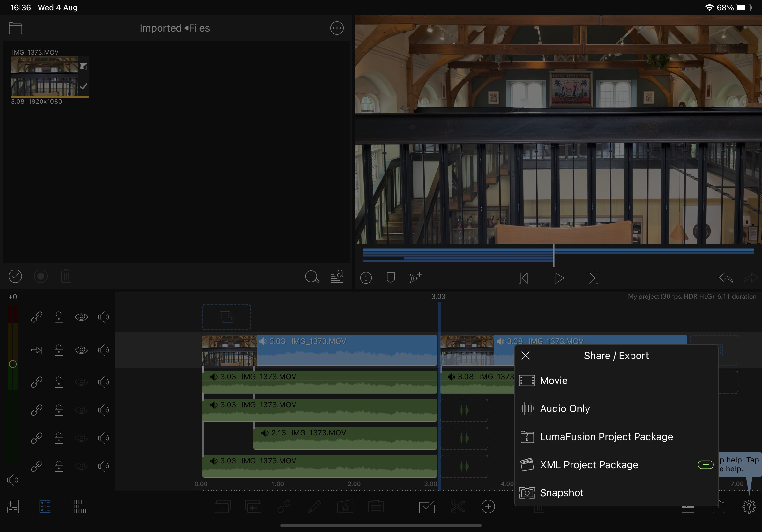Open the library sort options icon
Viewport: 762px width, 532px height.
(x=337, y=276)
